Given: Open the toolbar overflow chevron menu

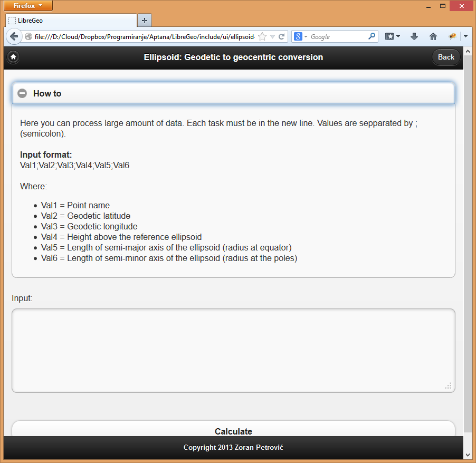Looking at the screenshot, I should 465,36.
